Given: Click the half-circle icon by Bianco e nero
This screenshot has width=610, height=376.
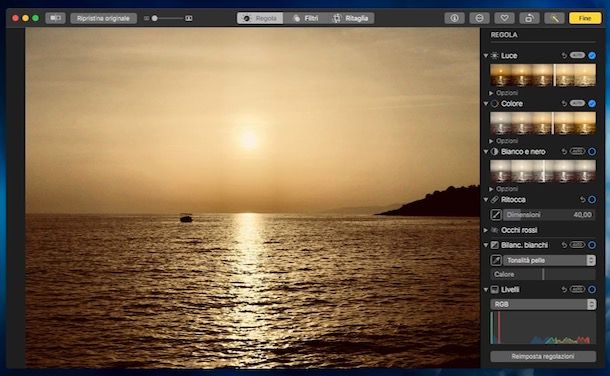Looking at the screenshot, I should point(494,152).
